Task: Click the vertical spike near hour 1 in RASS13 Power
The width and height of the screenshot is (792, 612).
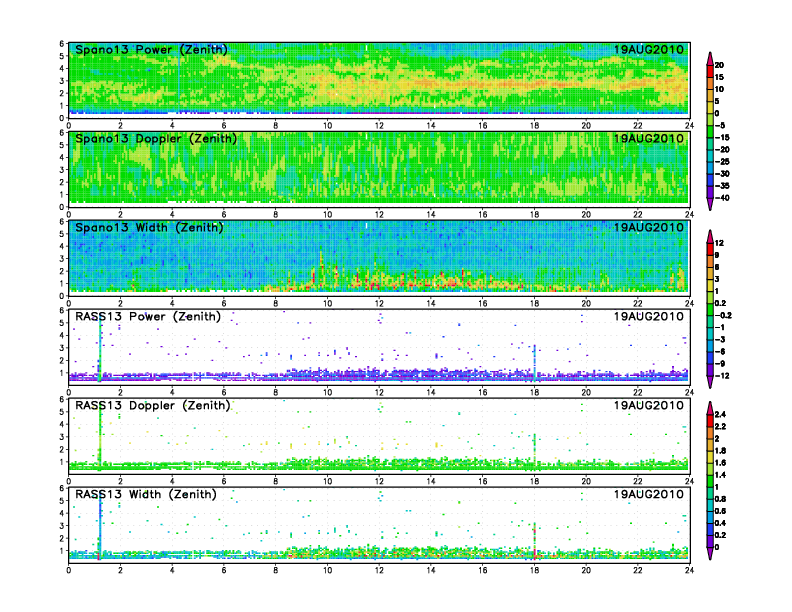Action: 100,348
